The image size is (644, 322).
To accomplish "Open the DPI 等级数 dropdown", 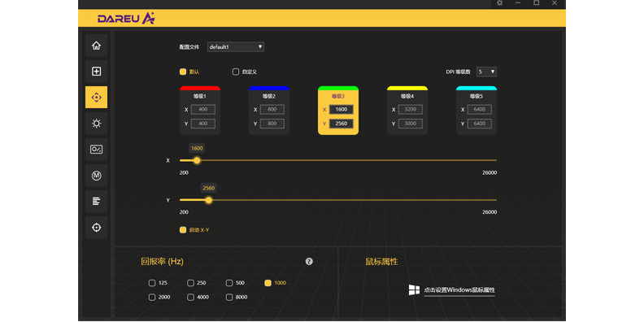I will click(x=486, y=72).
